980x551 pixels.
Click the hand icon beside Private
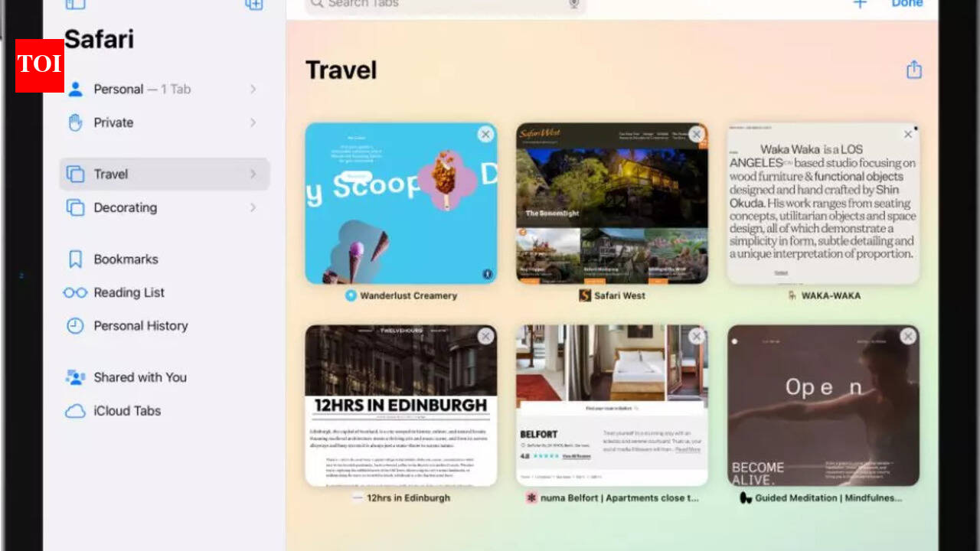[75, 122]
